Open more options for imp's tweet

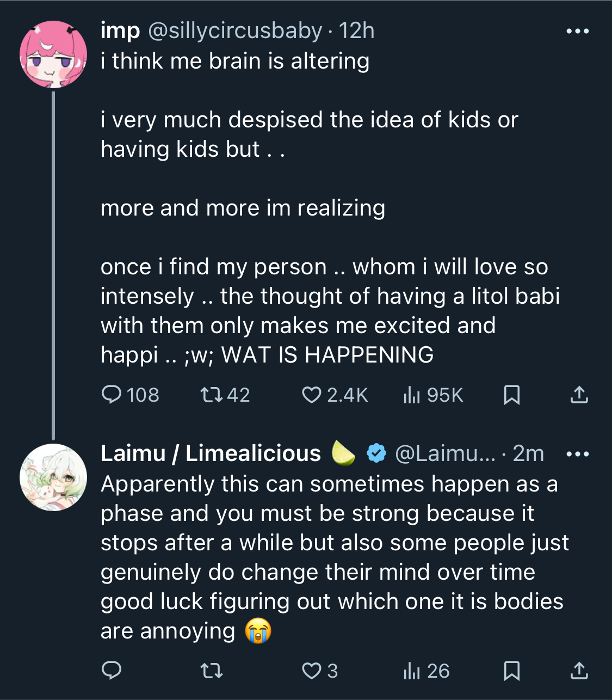(577, 31)
